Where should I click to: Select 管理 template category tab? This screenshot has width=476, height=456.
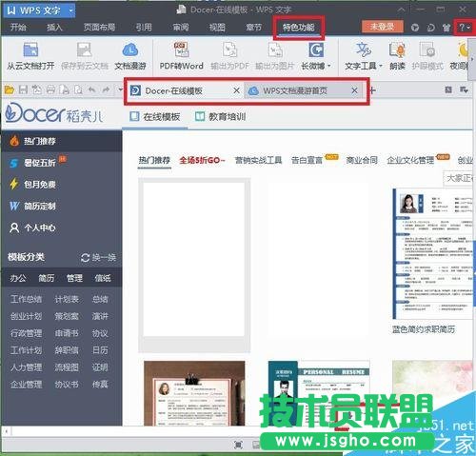pos(74,278)
